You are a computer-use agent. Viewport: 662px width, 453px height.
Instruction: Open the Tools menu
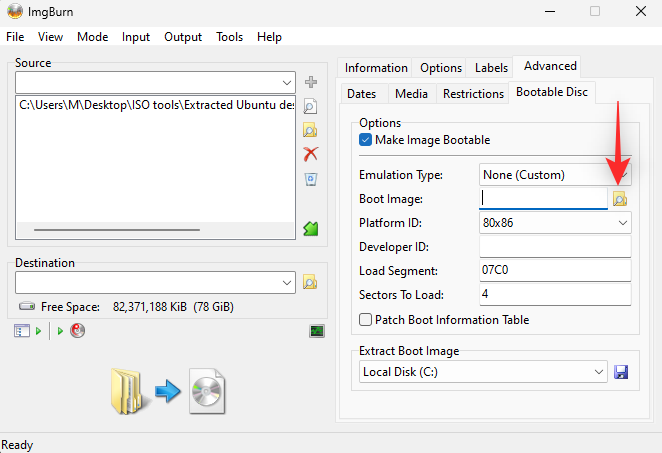[x=229, y=37]
